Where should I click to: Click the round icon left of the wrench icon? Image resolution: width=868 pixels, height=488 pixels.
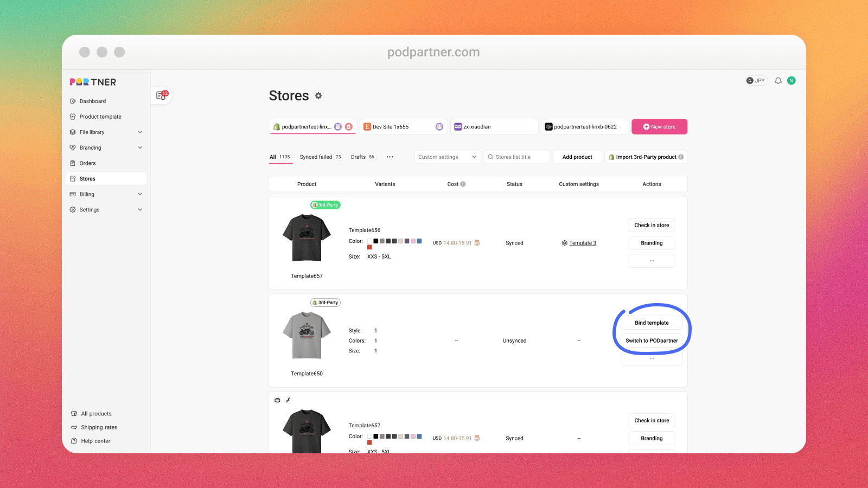[x=277, y=400]
